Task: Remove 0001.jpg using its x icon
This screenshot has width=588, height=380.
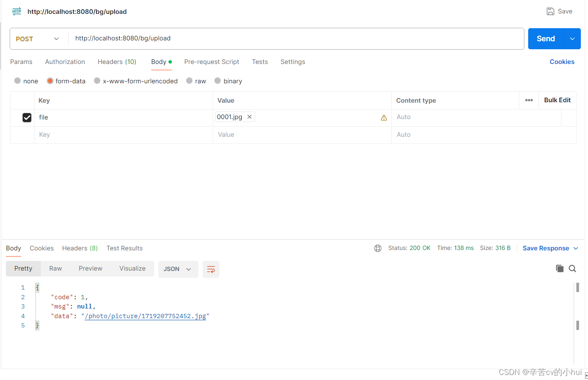Action: click(x=249, y=117)
